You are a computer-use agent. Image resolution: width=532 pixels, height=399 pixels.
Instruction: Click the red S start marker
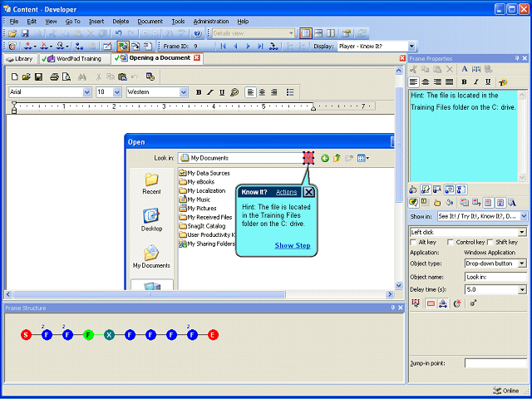pyautogui.click(x=26, y=335)
